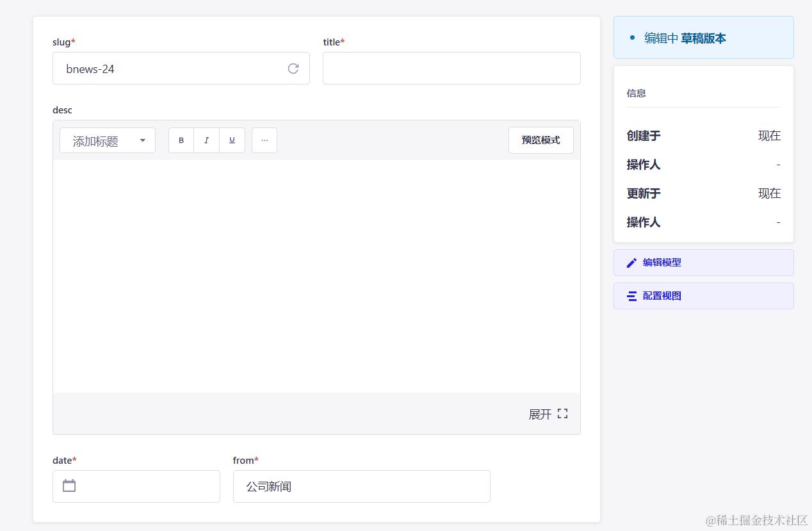
Task: Click the from field label
Action: (x=246, y=461)
